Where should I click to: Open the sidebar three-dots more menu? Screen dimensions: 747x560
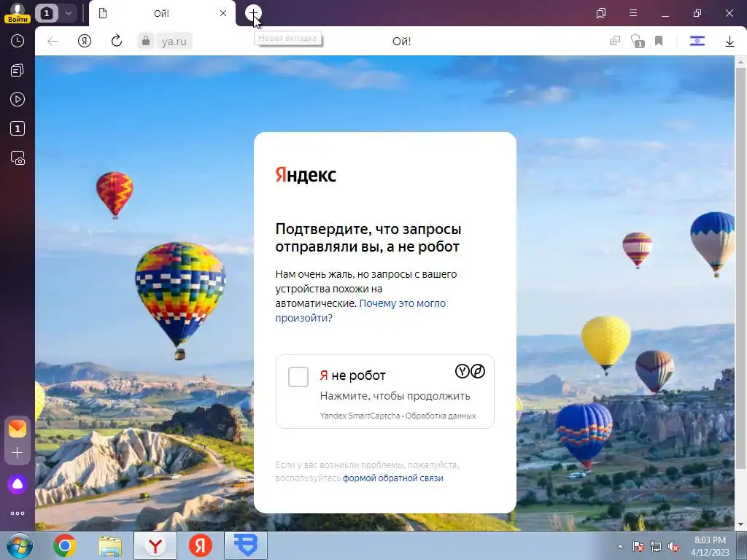coord(18,513)
